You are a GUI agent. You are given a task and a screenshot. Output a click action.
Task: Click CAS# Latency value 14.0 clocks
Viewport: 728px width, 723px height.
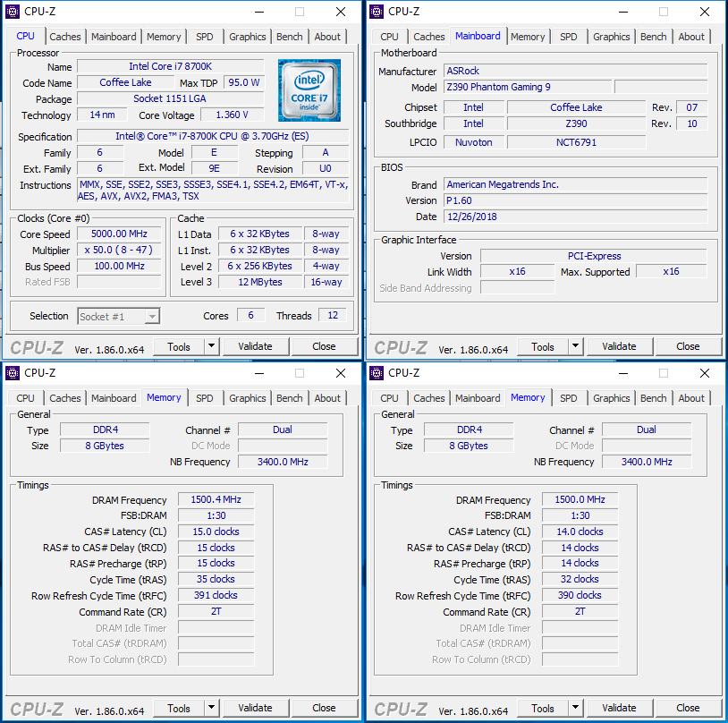(x=580, y=532)
